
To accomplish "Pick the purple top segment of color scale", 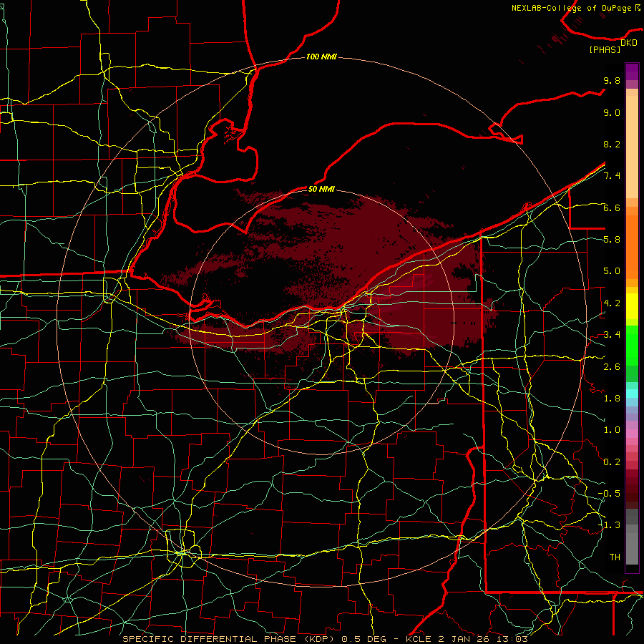I will tap(632, 72).
